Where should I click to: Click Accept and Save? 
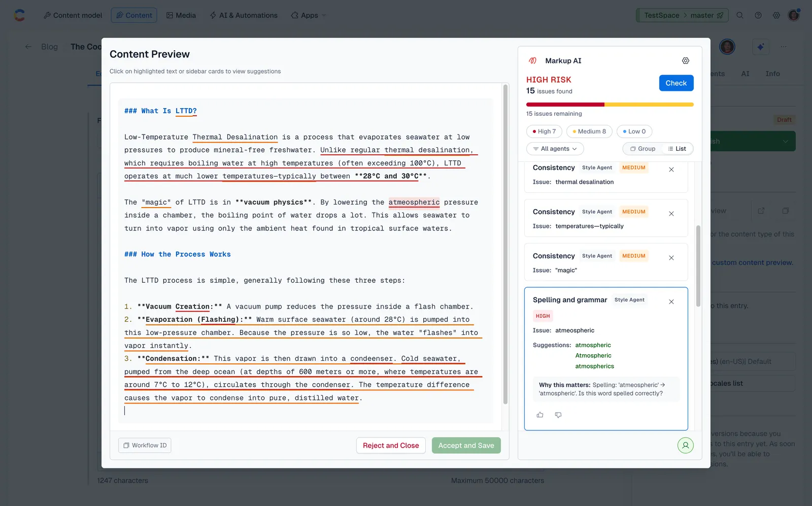click(466, 446)
